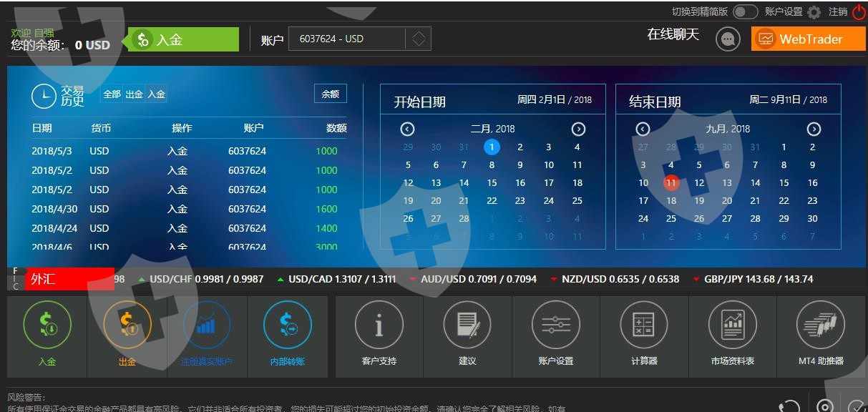Click the 货币 column header
Image resolution: width=868 pixels, height=412 pixels.
(x=101, y=129)
